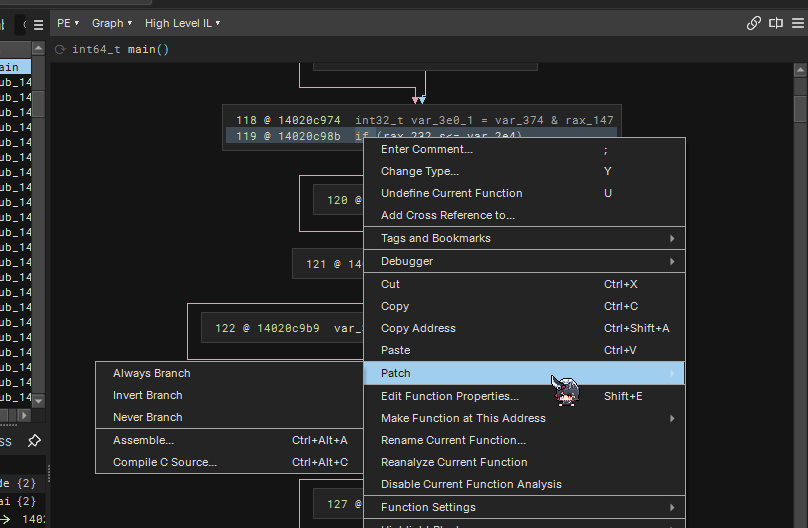This screenshot has height=528, width=808.
Task: Click the link/sync views chain icon
Action: click(754, 23)
